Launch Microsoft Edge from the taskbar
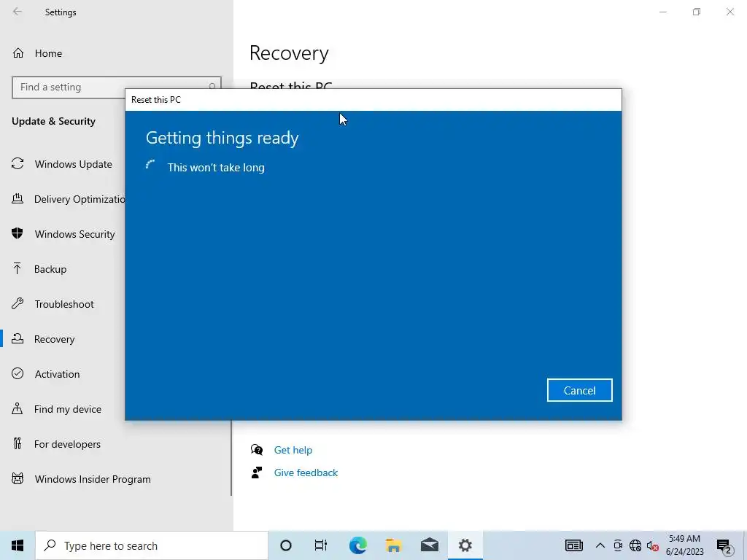This screenshot has width=747, height=560. (x=357, y=545)
